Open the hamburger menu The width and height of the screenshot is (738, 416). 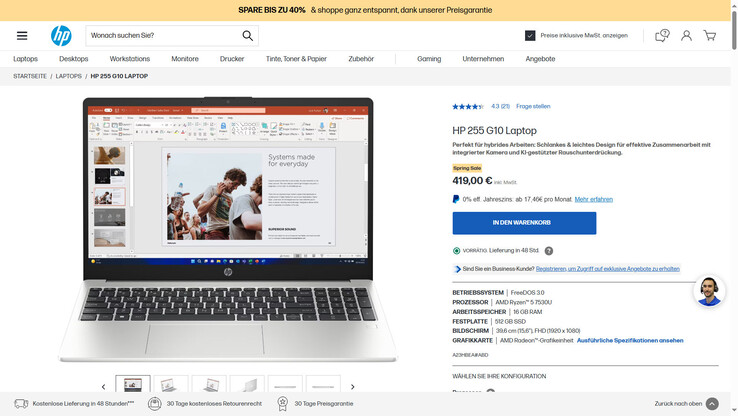point(22,36)
